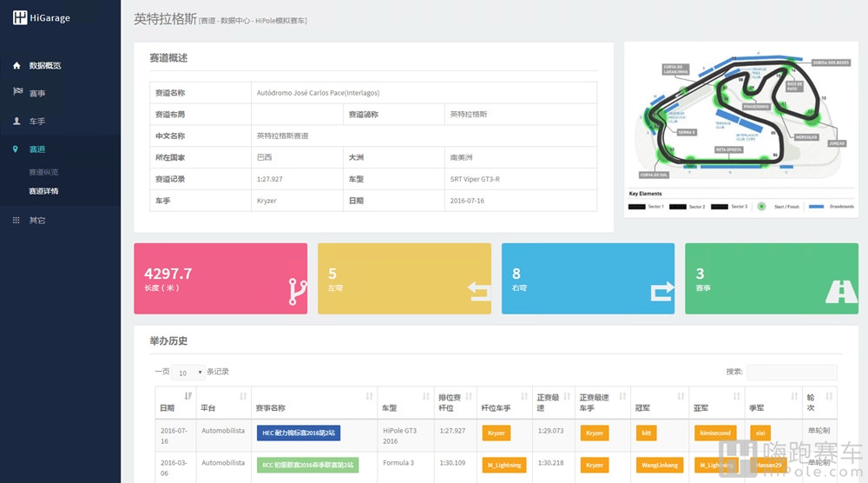Sort table by 排位赛杆位 column icon
The image size is (868, 483).
point(469,396)
